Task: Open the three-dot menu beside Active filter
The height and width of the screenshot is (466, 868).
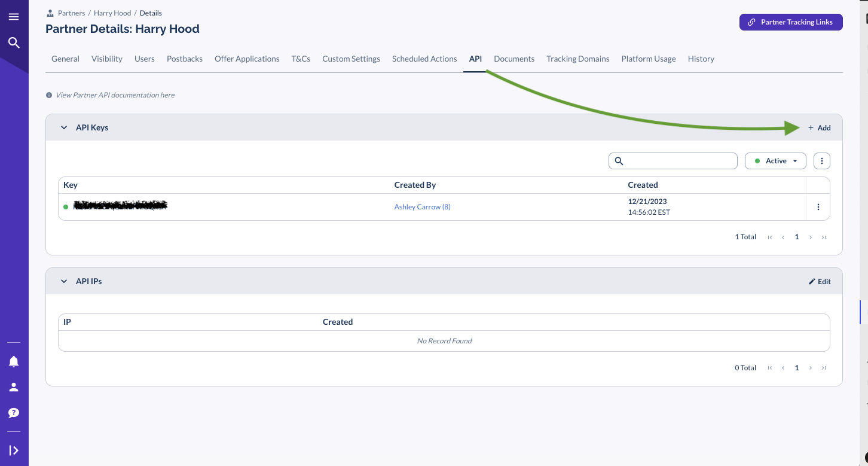Action: (x=822, y=161)
